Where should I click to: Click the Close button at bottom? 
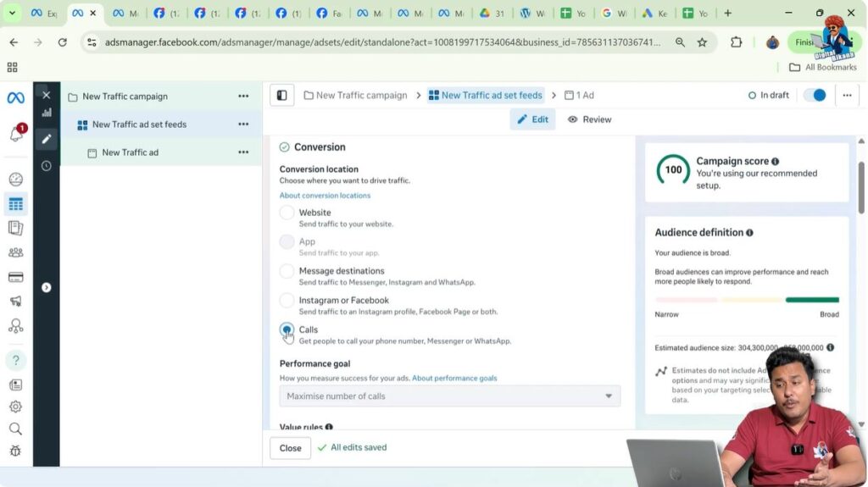click(x=290, y=448)
